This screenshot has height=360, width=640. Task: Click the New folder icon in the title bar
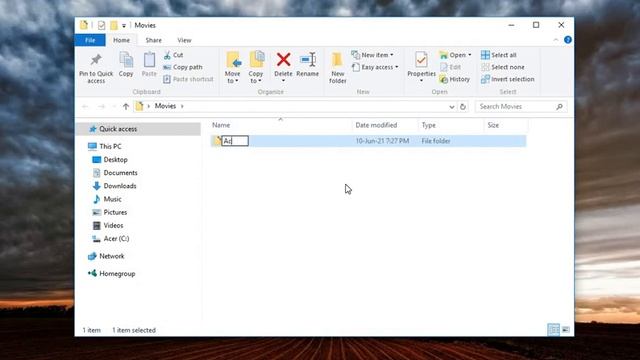(x=114, y=25)
